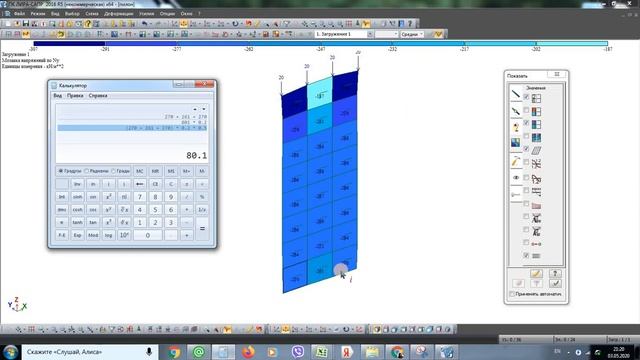Click the 0 key in Calculator
The width and height of the screenshot is (640, 360).
pos(147,235)
